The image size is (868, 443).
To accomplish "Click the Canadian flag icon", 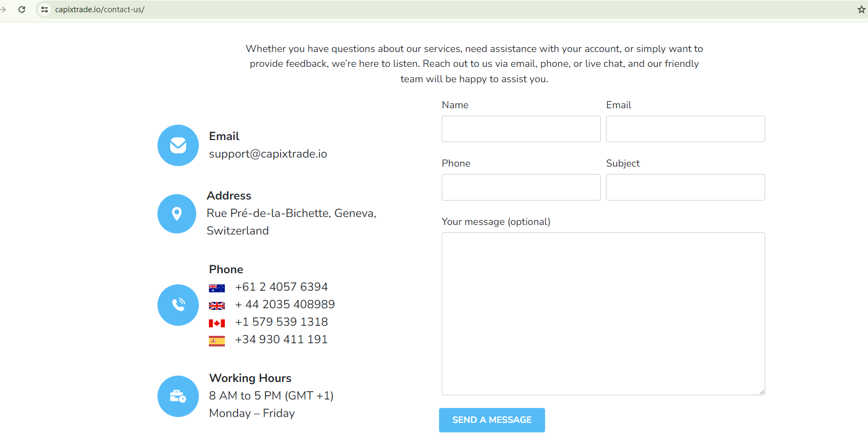I will pos(217,323).
